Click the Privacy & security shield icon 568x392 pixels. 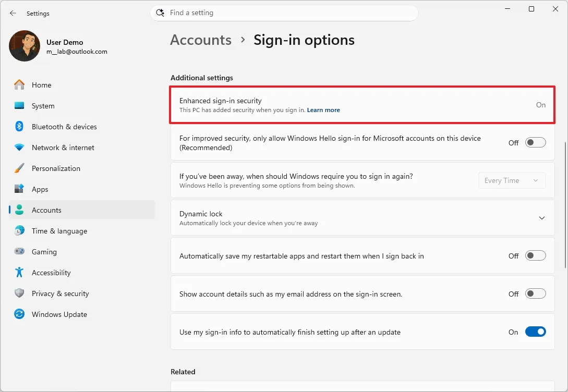19,293
